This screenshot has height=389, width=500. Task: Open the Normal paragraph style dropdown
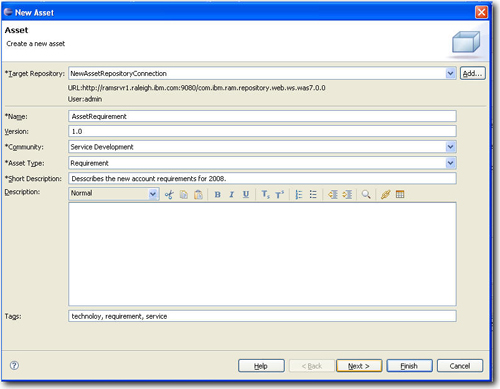click(x=153, y=194)
